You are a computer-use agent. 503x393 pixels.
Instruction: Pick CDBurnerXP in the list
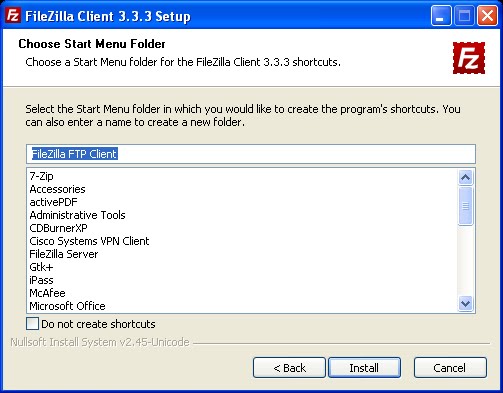click(x=58, y=228)
